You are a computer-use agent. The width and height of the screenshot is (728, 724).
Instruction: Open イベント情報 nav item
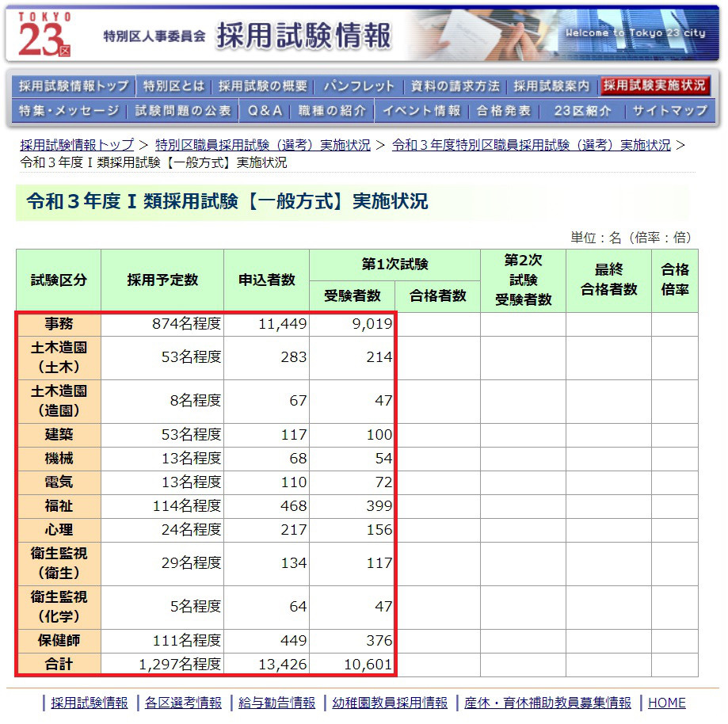pyautogui.click(x=421, y=111)
